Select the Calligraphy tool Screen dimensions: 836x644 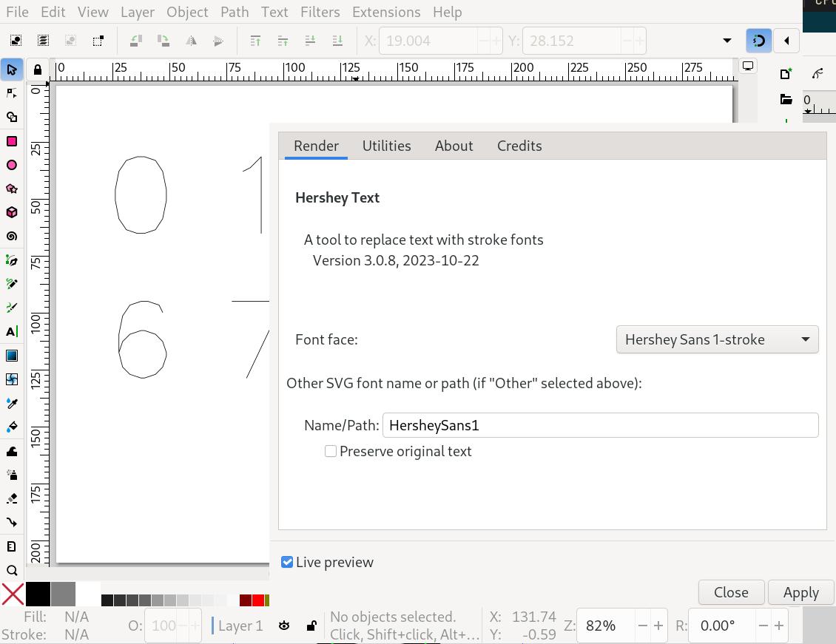coord(12,308)
